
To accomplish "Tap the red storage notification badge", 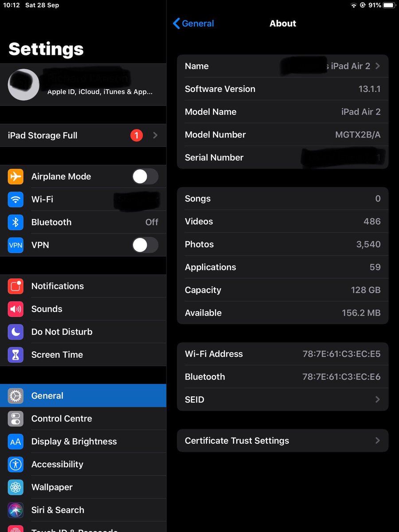I will (x=137, y=135).
